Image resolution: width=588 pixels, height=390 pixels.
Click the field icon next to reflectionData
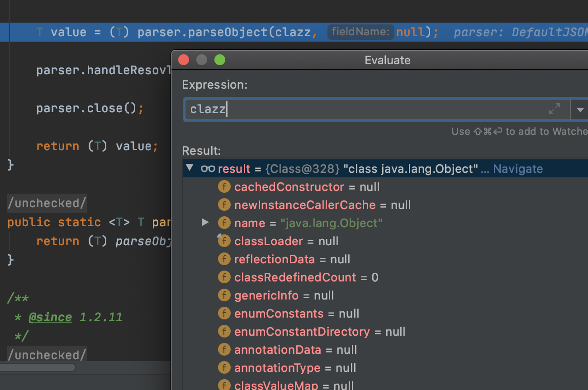(224, 259)
